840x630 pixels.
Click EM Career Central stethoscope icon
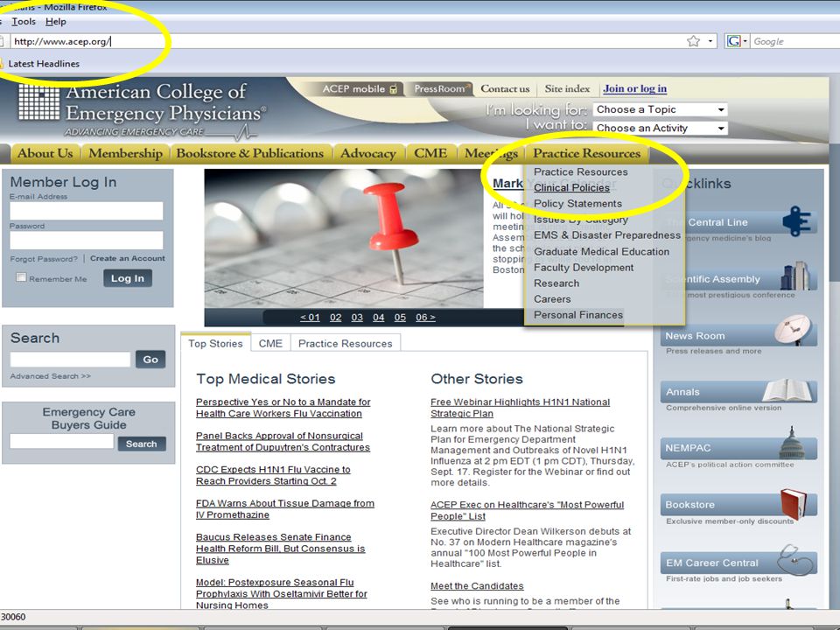(795, 559)
